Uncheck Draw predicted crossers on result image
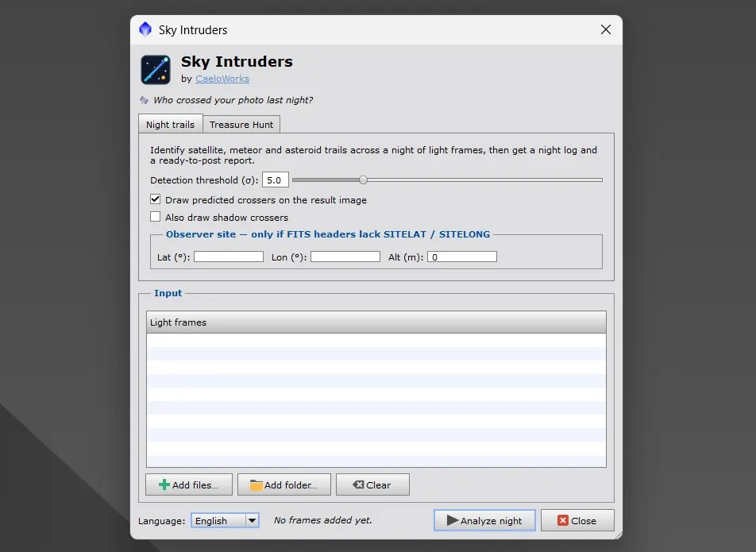This screenshot has width=756, height=552. coord(156,199)
